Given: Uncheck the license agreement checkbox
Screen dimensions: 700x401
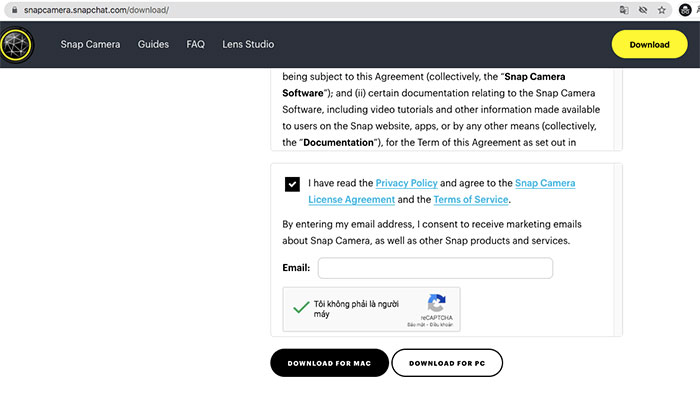Looking at the screenshot, I should (292, 184).
